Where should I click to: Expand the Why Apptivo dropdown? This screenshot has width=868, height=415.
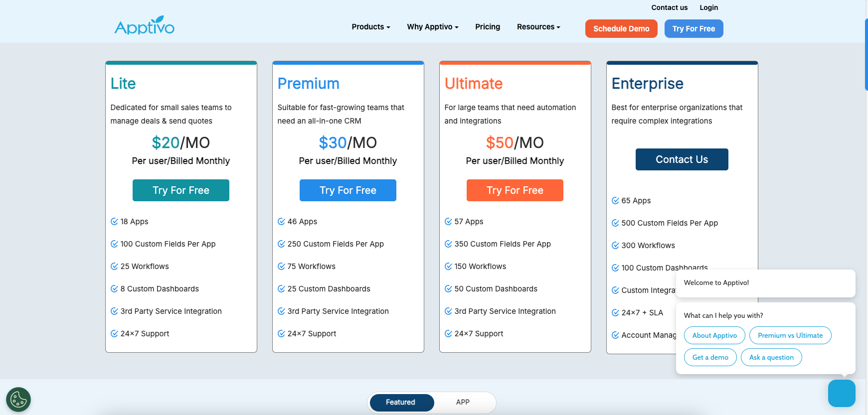432,27
